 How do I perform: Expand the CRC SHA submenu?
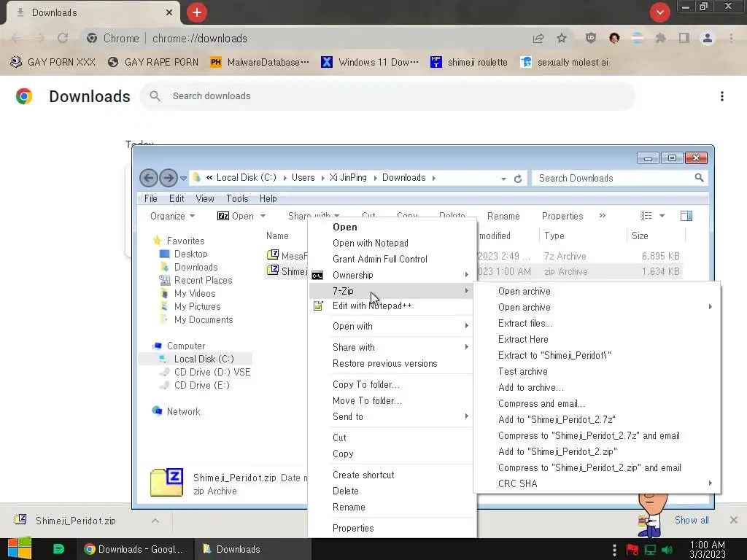[x=597, y=484]
